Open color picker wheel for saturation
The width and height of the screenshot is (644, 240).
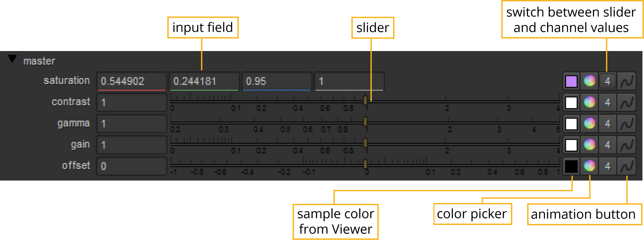click(589, 81)
